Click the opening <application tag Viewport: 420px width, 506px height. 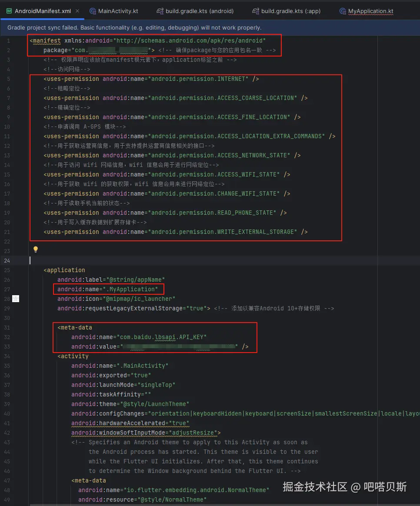64,270
